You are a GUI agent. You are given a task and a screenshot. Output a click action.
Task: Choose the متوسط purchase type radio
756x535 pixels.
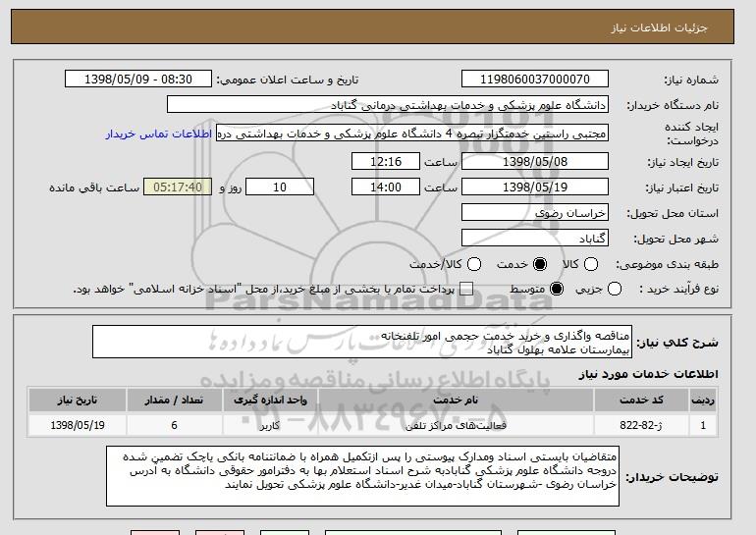click(x=557, y=290)
